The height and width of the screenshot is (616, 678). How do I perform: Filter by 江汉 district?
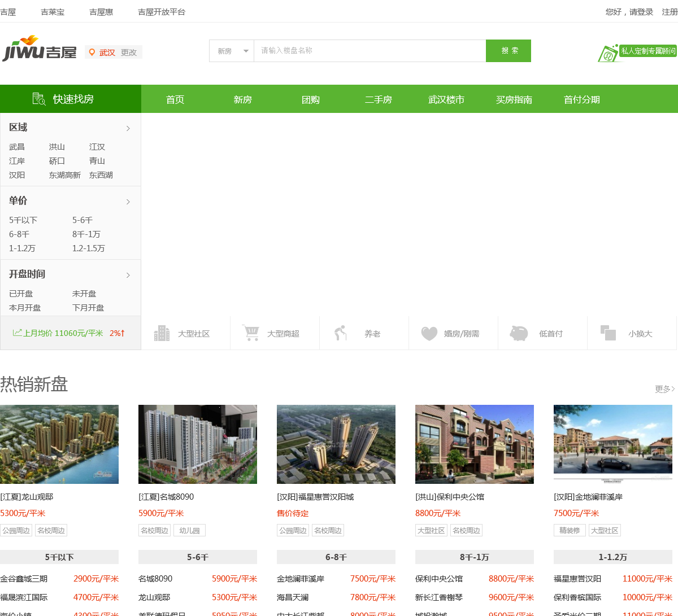pos(97,147)
